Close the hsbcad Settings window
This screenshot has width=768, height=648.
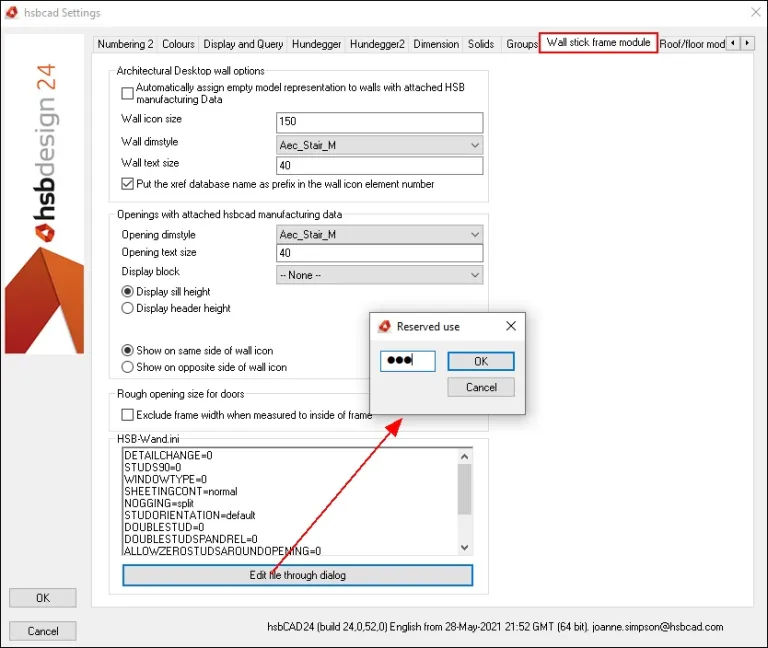coord(756,12)
